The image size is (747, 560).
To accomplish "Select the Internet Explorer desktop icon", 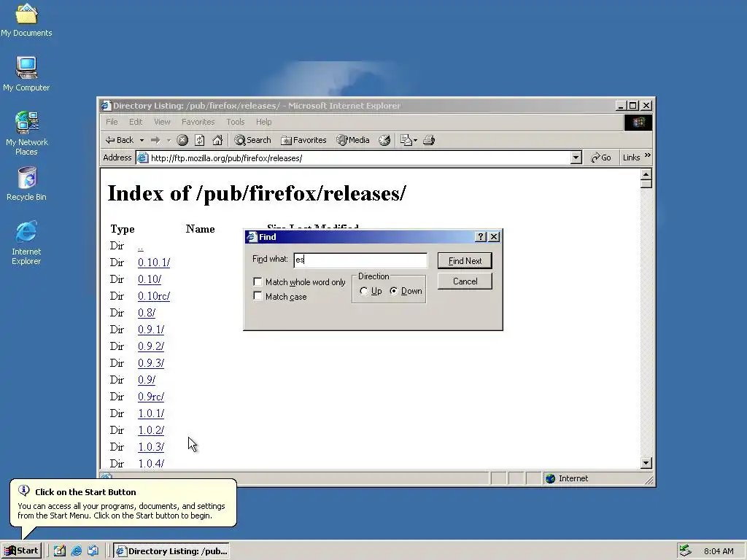I will pyautogui.click(x=26, y=243).
